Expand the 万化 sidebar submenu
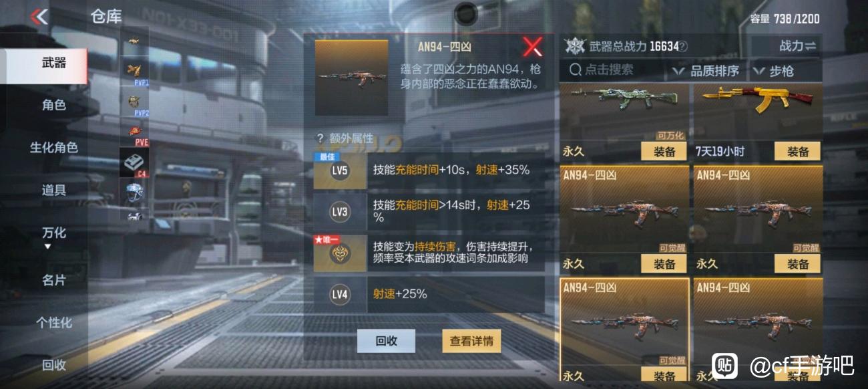868x389 pixels. tap(54, 236)
